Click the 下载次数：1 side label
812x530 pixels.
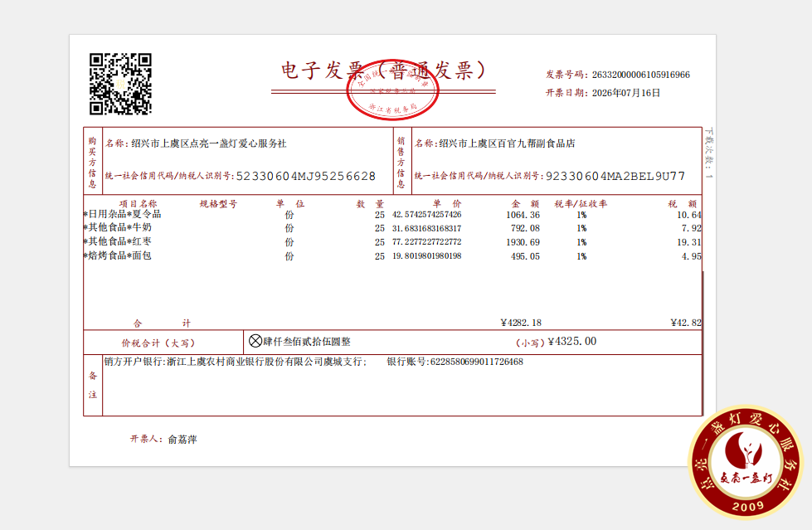coord(708,153)
